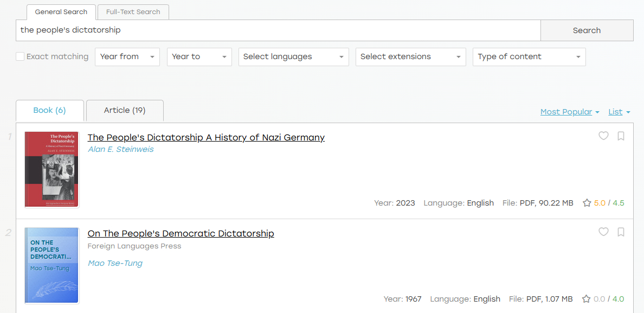644x313 pixels.
Task: Favorite On The People's Democratic Dictatorship heart
Action: [x=603, y=232]
